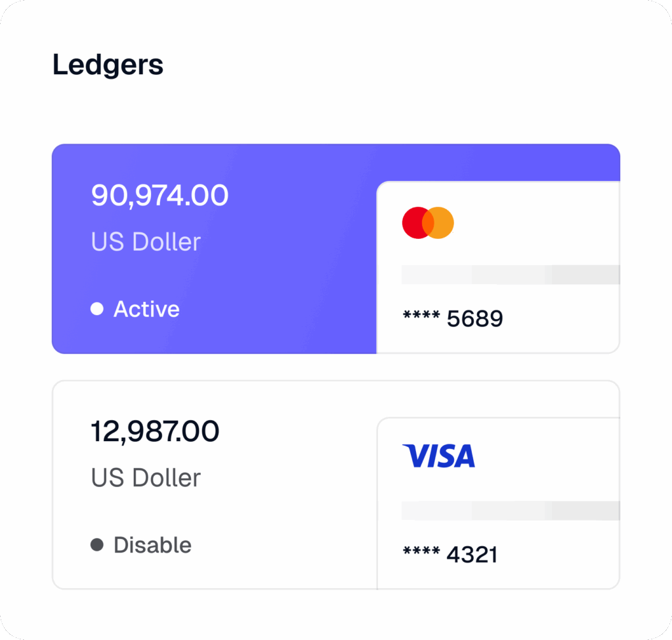
Task: Click US Doller label in purple ledger
Action: coord(146,242)
